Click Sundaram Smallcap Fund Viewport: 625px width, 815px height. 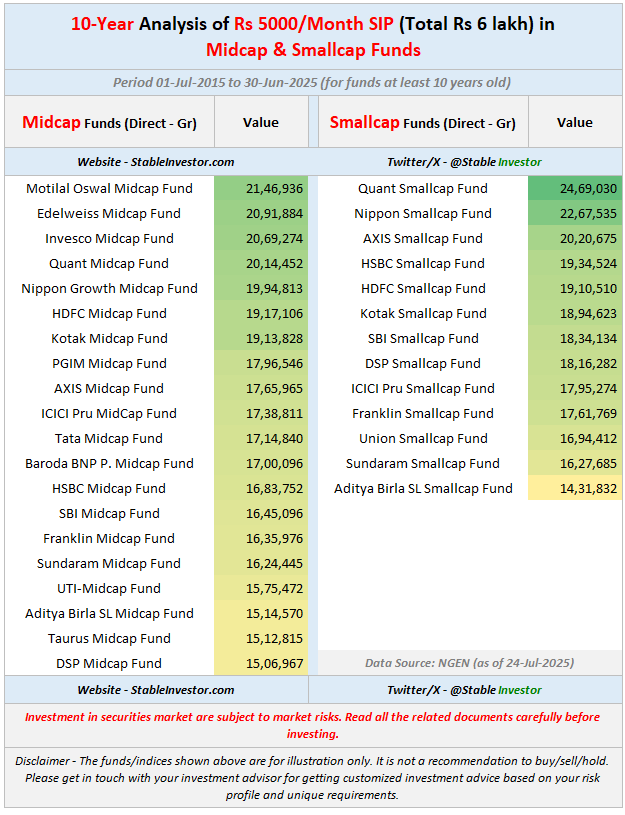pyautogui.click(x=423, y=463)
